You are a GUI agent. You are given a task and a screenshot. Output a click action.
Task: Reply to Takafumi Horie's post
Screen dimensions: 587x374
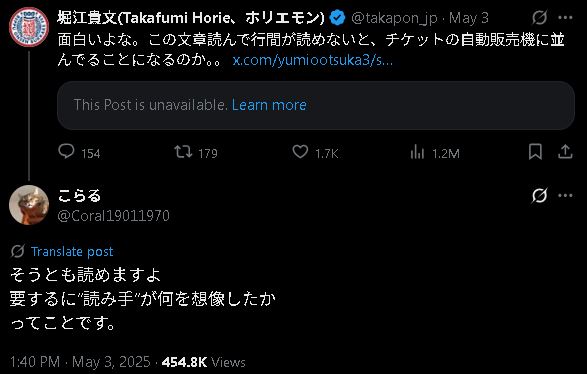pos(67,152)
